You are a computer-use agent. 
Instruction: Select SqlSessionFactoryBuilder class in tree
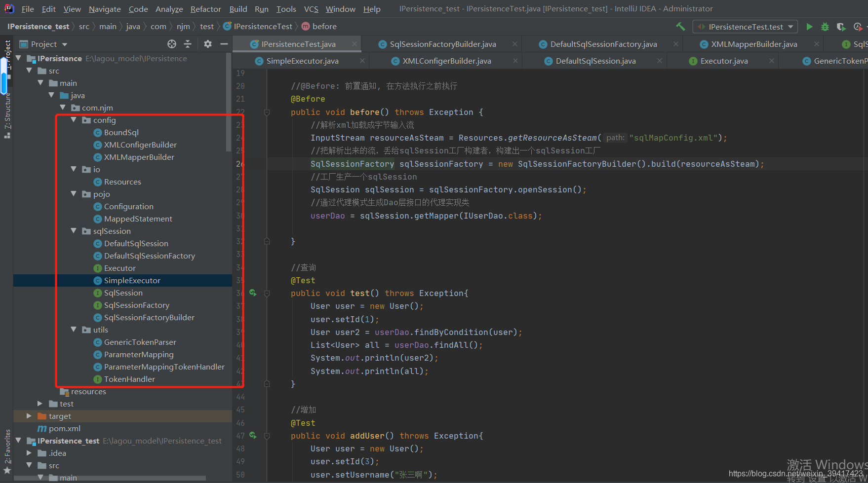[x=149, y=317]
